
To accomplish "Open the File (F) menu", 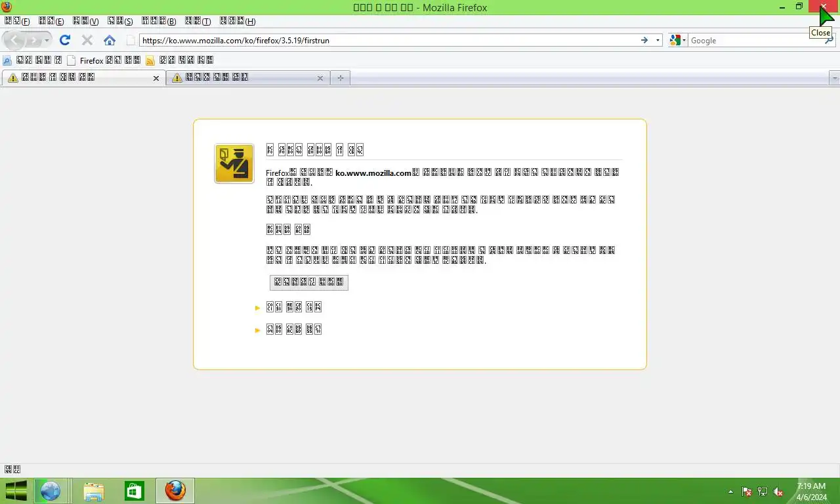I will 17,22.
